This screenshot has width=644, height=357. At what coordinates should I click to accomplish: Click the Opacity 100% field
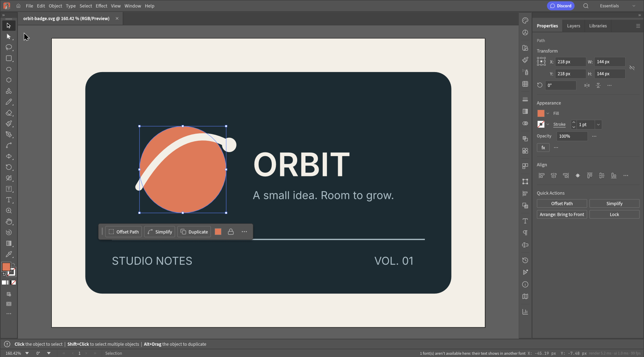coord(572,136)
